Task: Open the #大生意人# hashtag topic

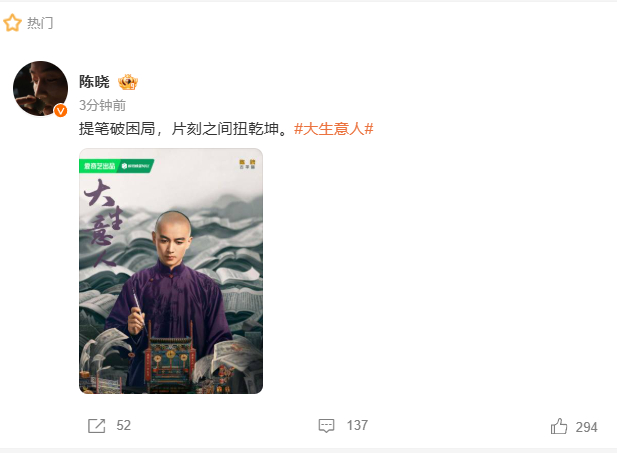Action: [x=333, y=129]
